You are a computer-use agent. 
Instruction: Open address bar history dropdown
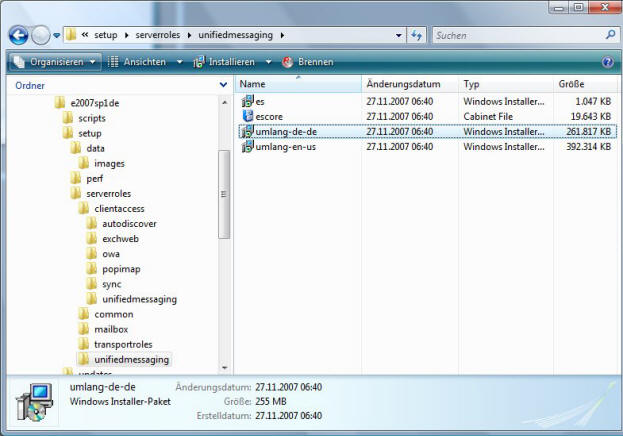[x=399, y=35]
